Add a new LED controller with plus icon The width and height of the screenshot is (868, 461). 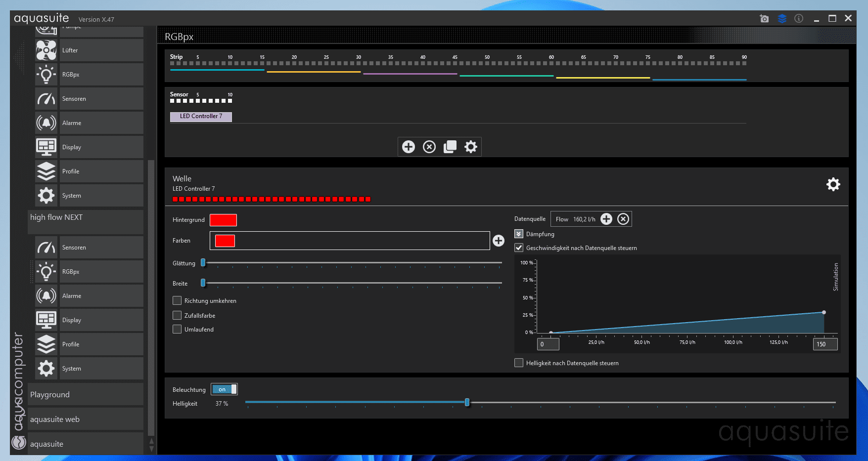point(409,147)
